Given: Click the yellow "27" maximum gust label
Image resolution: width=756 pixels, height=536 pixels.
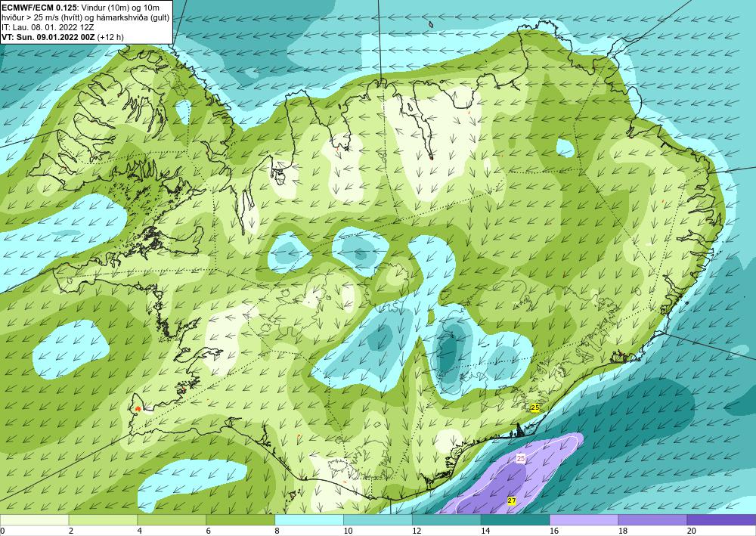Looking at the screenshot, I should (x=512, y=500).
